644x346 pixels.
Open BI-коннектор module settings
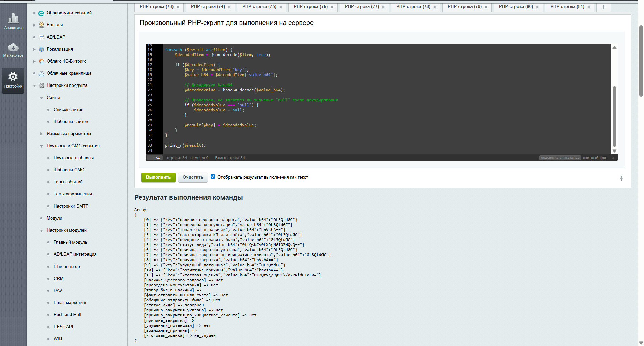pyautogui.click(x=67, y=267)
